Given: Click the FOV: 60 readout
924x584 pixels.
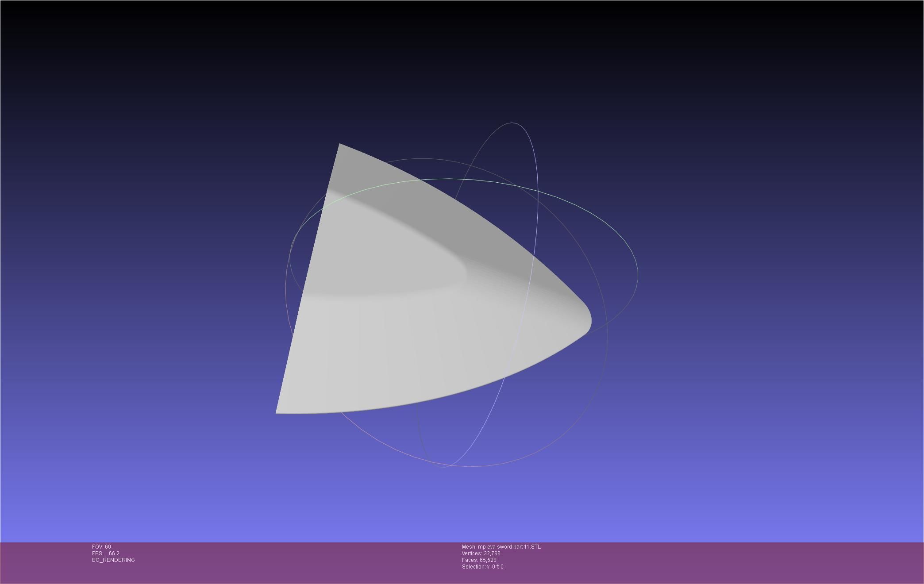Looking at the screenshot, I should pyautogui.click(x=101, y=547).
